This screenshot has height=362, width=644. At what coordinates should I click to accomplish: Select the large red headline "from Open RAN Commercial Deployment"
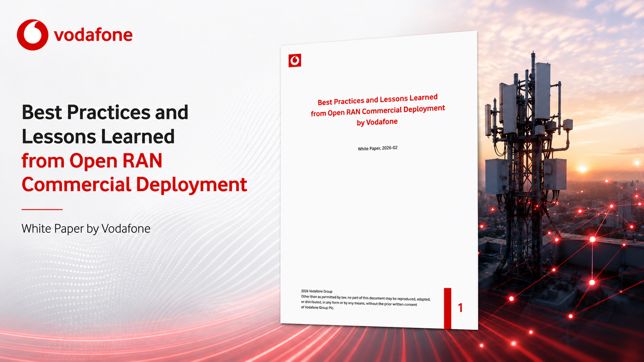tap(134, 172)
